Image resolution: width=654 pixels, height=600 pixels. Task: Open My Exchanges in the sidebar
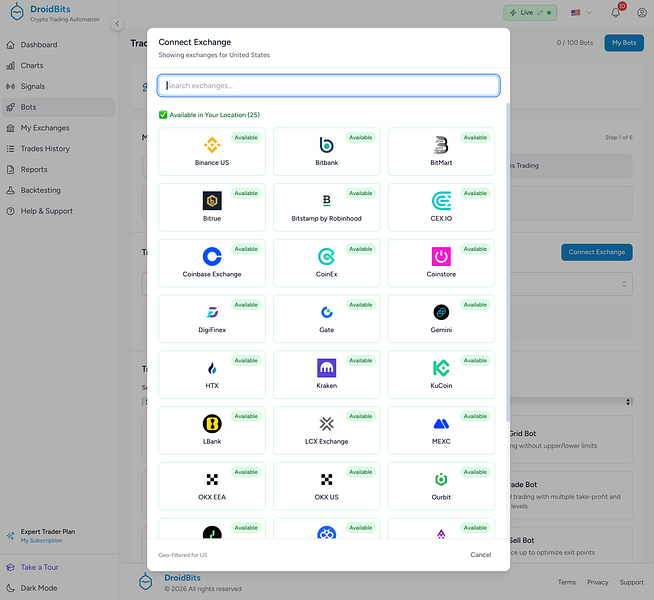point(58,128)
